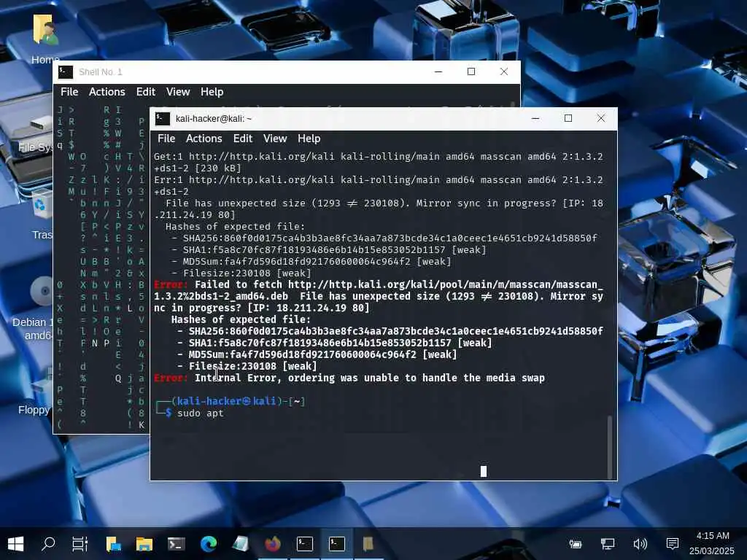Open Help menu in kali-hacker@kali terminal
The width and height of the screenshot is (747, 560).
pos(309,139)
